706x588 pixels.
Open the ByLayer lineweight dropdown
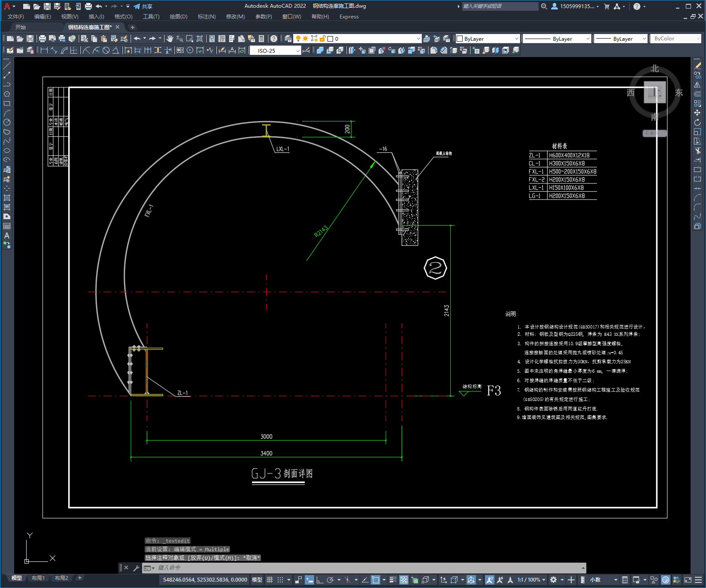pyautogui.click(x=621, y=39)
